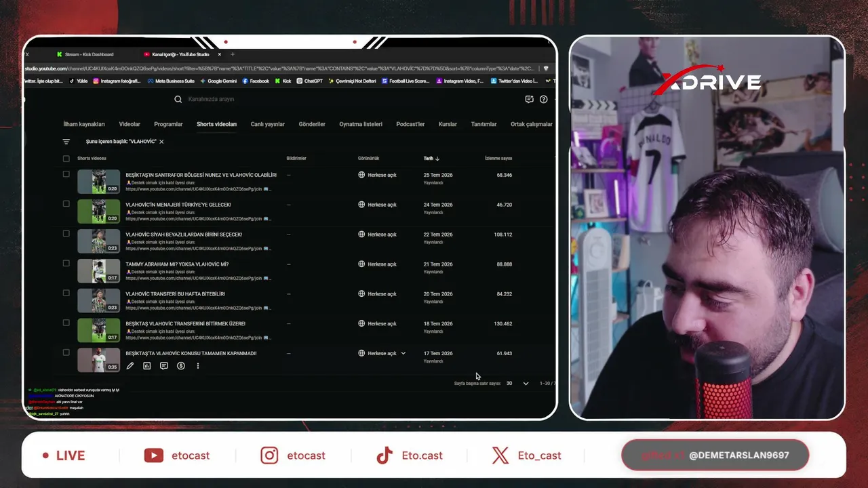This screenshot has height=488, width=868.
Task: Close the Kanal içeriği YouTube Studio tab
Action: click(x=221, y=54)
